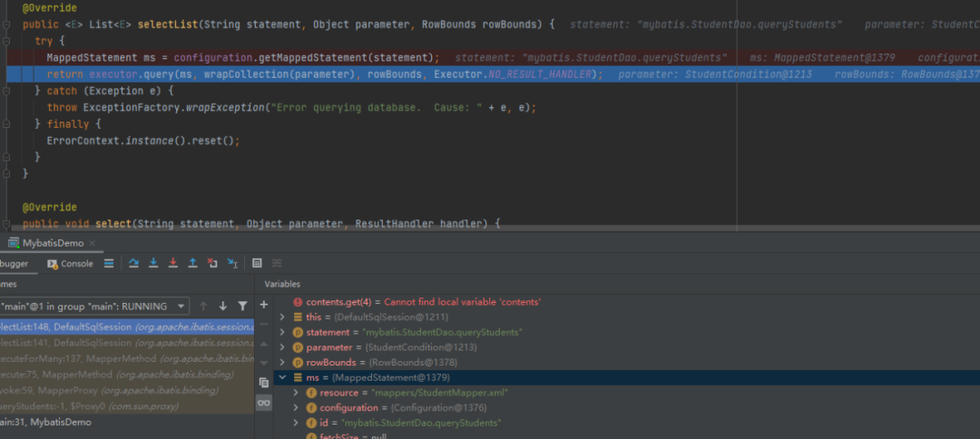Screen dimensions: 980x439
Task: Expand the 'rowBounds' variable node
Action: 282,362
